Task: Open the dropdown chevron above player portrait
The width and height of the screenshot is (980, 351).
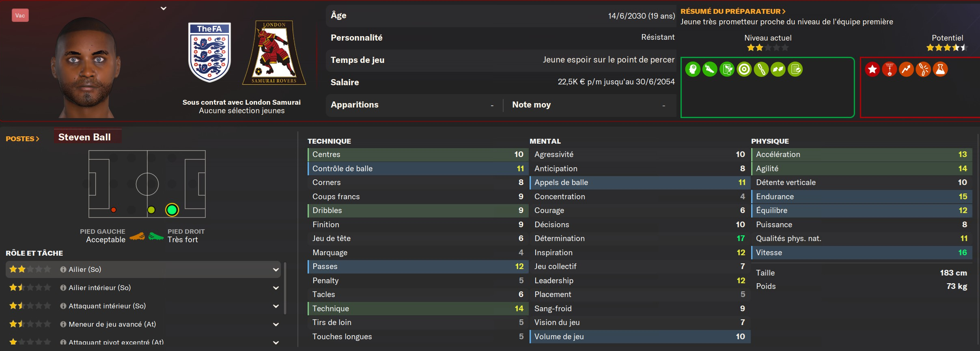Action: coord(164,8)
